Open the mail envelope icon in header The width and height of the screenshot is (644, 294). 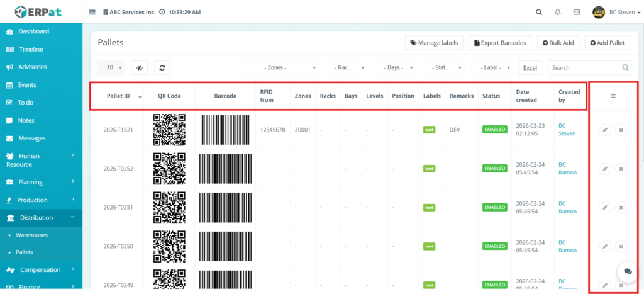point(576,12)
